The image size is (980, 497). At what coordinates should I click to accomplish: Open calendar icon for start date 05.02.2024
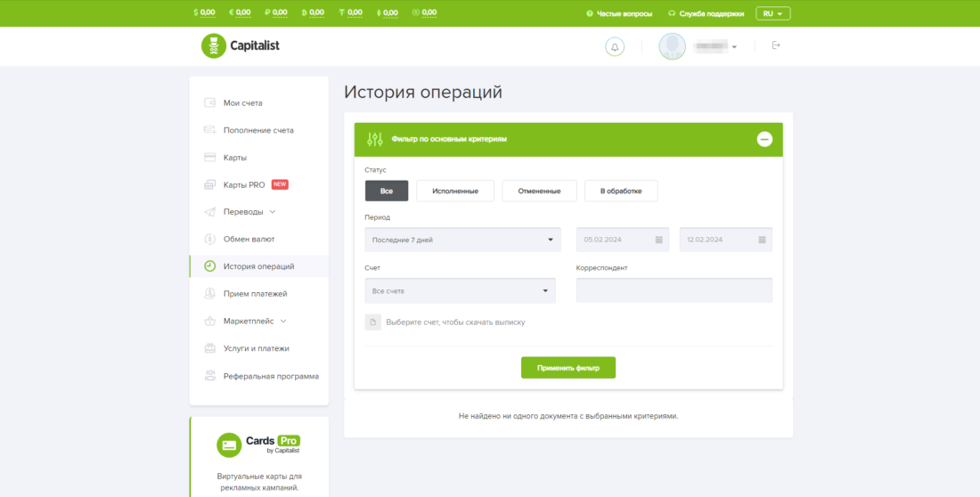658,240
